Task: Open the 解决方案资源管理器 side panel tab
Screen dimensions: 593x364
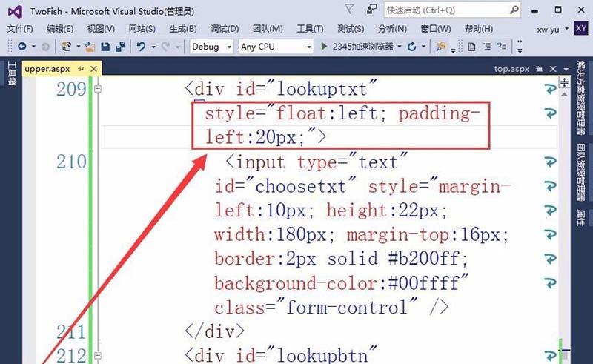Action: 580,98
